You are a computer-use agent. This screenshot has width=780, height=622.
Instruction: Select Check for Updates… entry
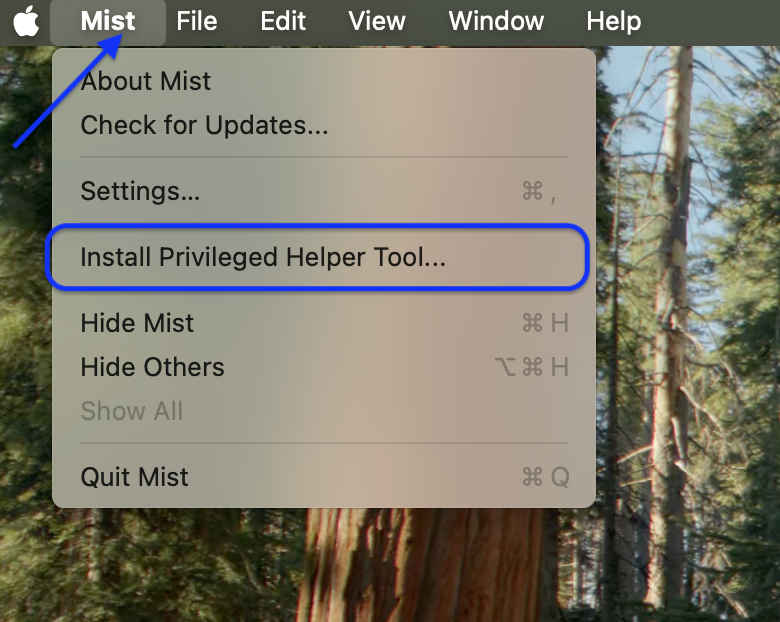coord(324,124)
